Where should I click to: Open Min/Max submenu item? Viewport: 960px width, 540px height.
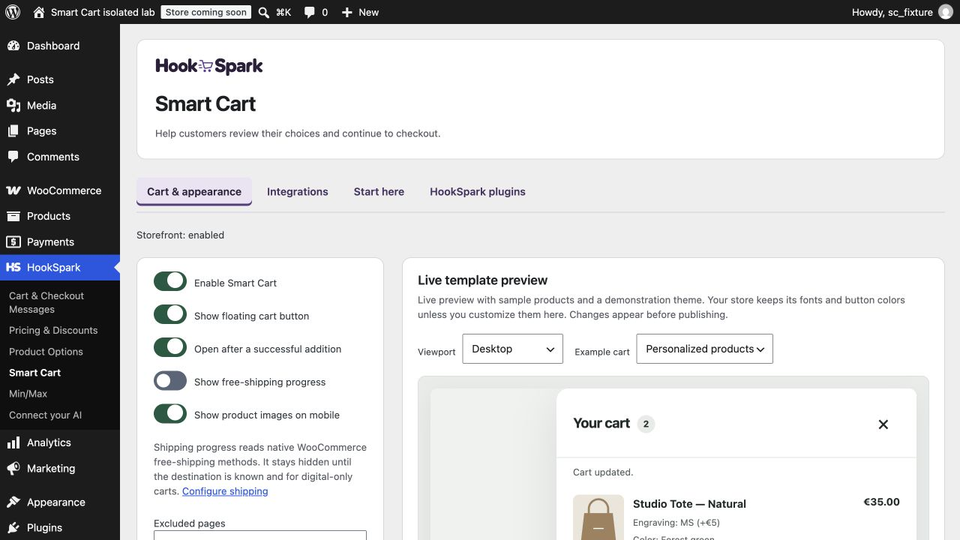28,394
